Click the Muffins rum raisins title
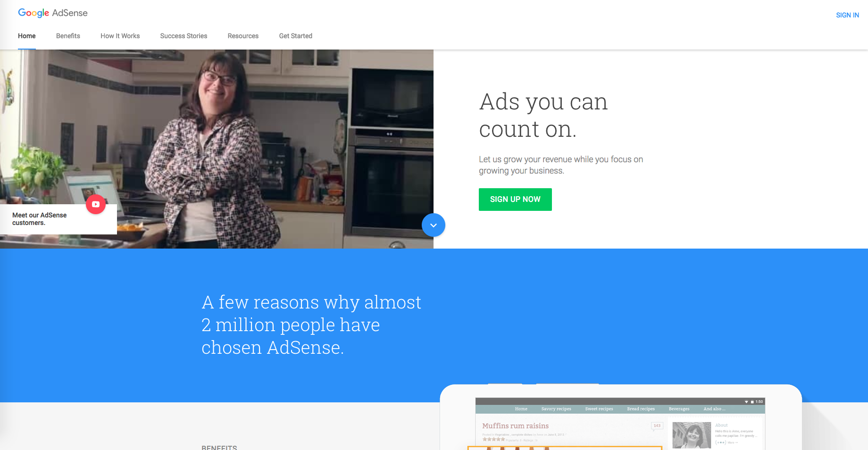The image size is (868, 450). [515, 426]
